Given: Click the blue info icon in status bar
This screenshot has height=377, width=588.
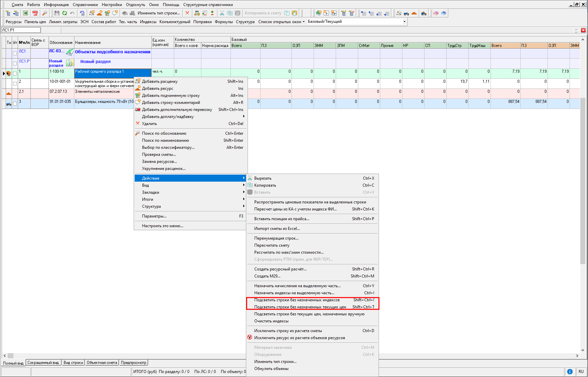Looking at the screenshot, I should coord(570,371).
